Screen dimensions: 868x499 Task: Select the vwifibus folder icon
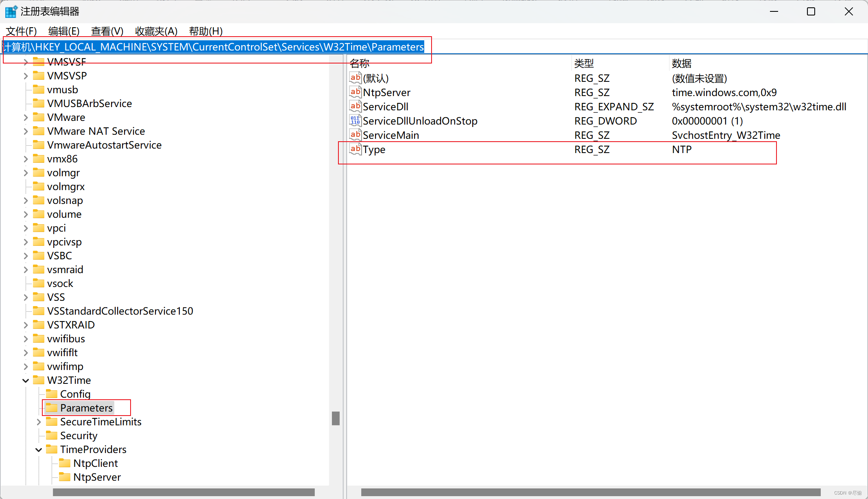(39, 338)
